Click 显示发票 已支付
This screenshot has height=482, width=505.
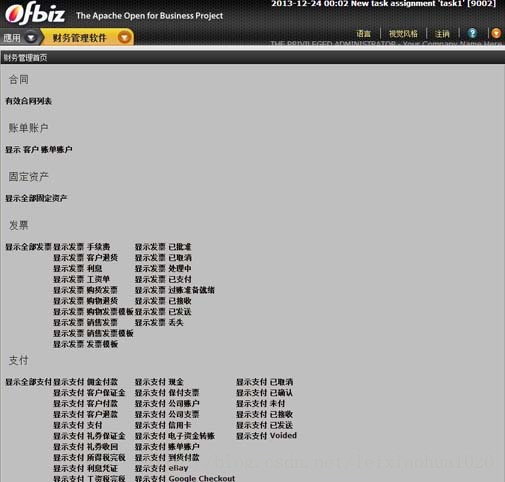(163, 279)
